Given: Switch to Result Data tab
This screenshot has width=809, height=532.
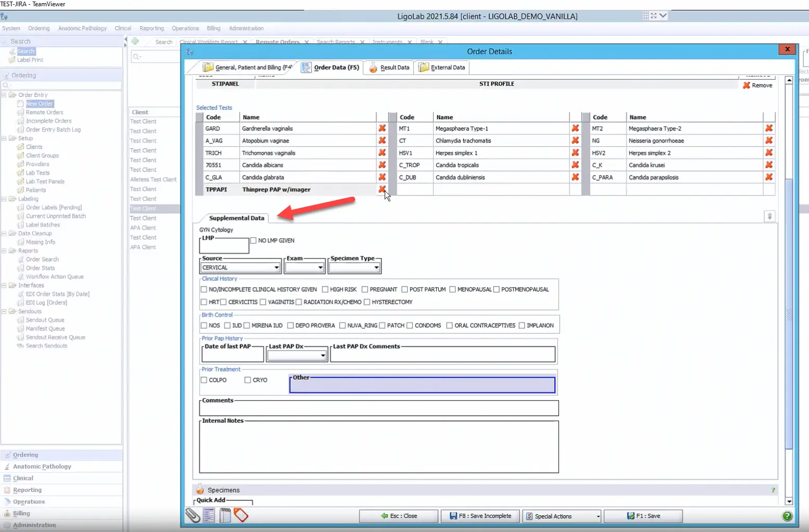Looking at the screenshot, I should tap(389, 67).
